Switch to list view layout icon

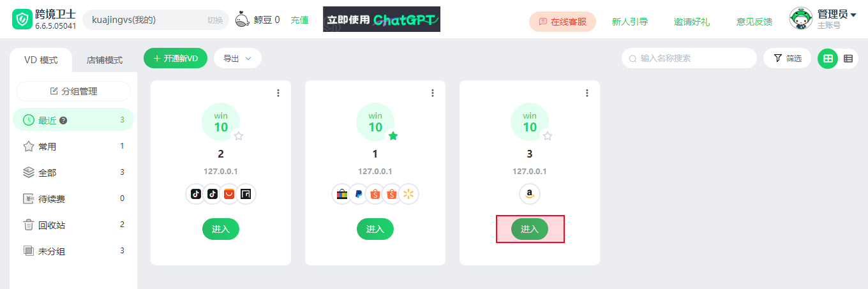pyautogui.click(x=848, y=58)
